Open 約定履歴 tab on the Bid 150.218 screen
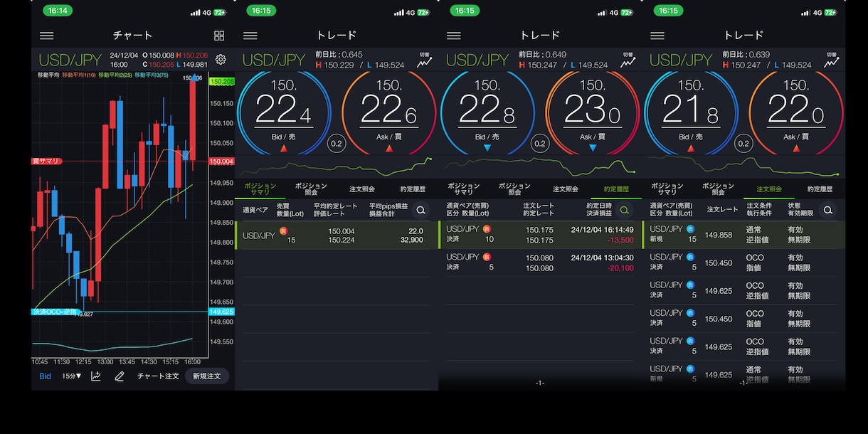Viewport: 868px width, 434px height. [x=820, y=189]
